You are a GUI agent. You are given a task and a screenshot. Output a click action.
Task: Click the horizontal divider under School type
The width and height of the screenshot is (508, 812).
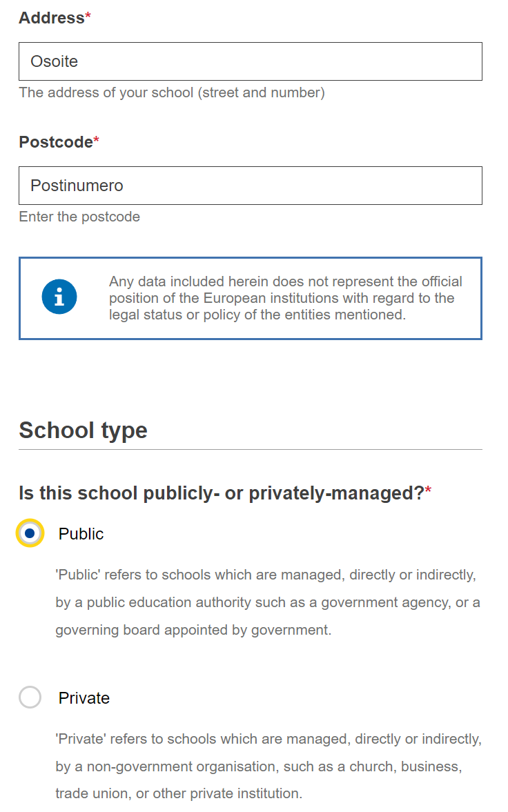[251, 450]
